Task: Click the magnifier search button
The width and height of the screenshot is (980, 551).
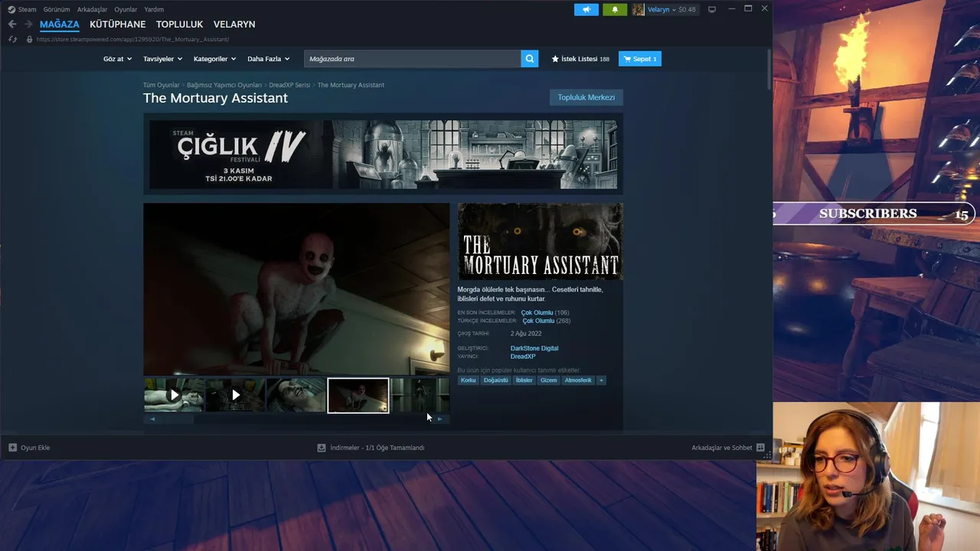Action: pos(530,59)
